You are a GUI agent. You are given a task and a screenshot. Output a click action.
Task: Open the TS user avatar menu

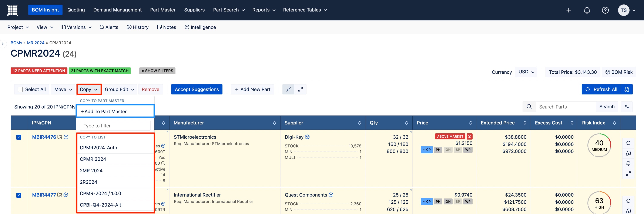(624, 10)
